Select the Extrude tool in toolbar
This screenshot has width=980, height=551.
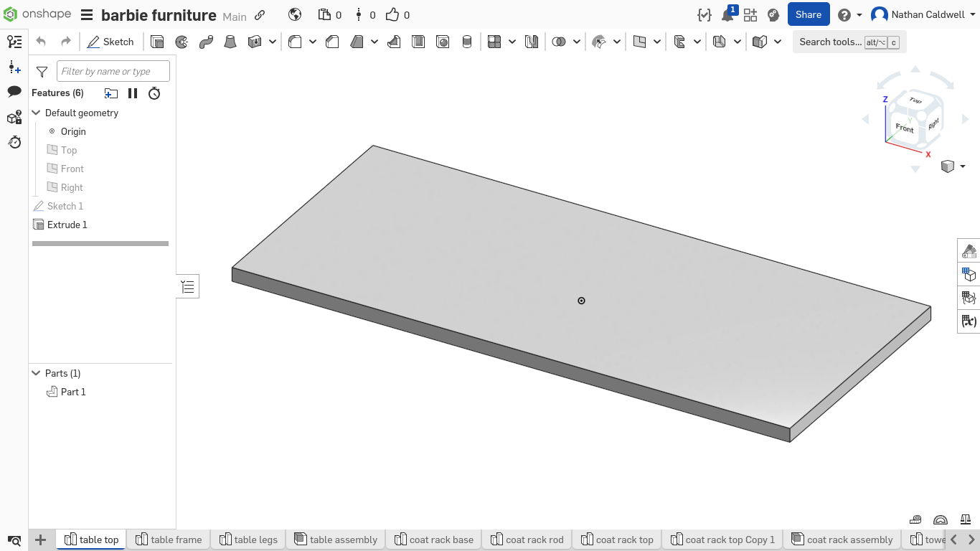(x=157, y=42)
